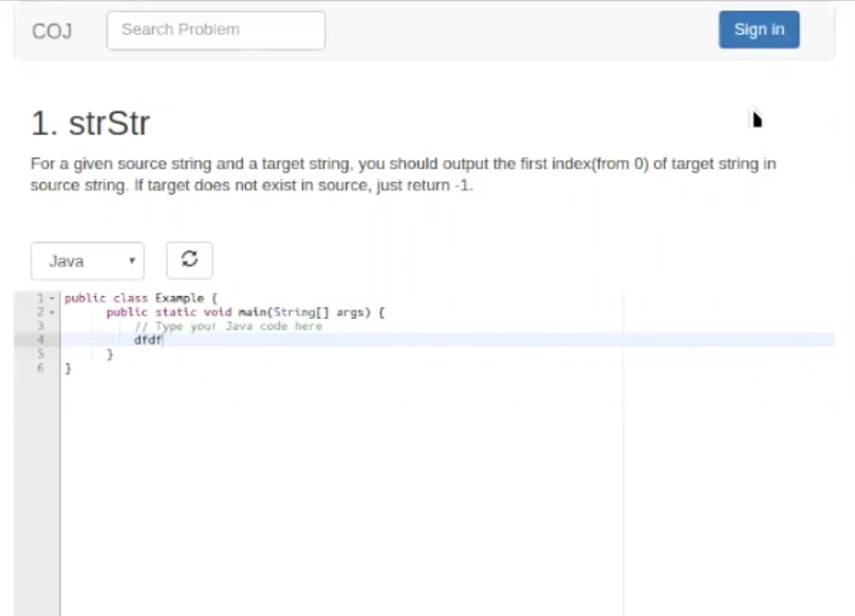855x616 pixels.
Task: Collapse the fold arrow on line 1
Action: 52,298
